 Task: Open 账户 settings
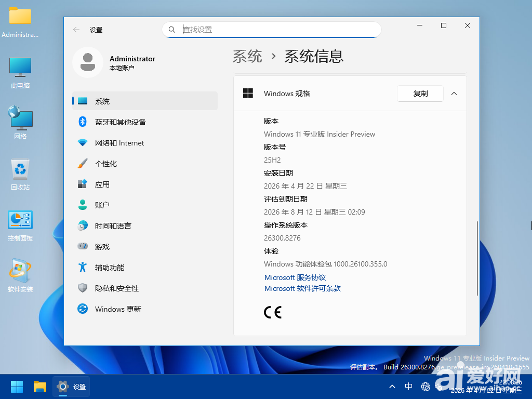145,205
